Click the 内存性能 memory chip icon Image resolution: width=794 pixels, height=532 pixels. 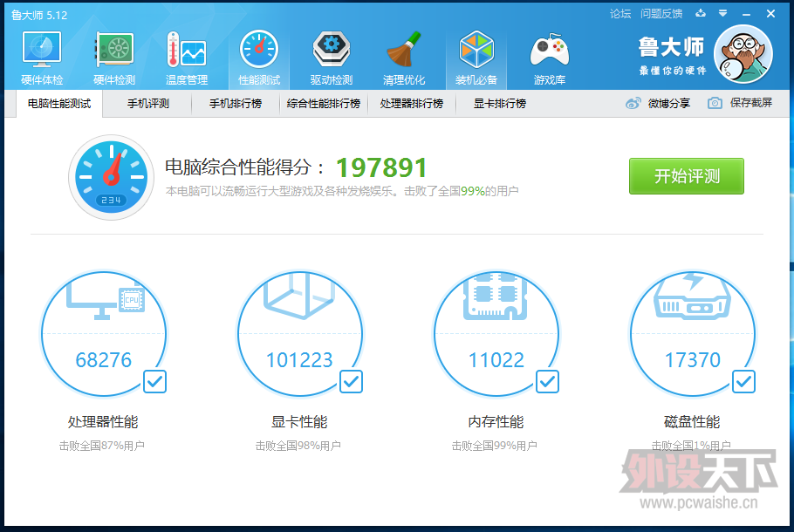coord(496,297)
